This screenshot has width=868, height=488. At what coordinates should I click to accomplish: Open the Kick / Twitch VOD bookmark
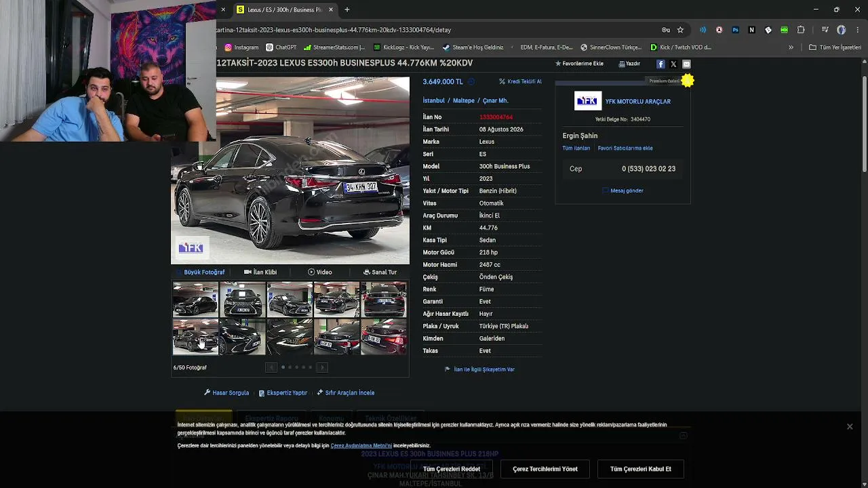681,47
